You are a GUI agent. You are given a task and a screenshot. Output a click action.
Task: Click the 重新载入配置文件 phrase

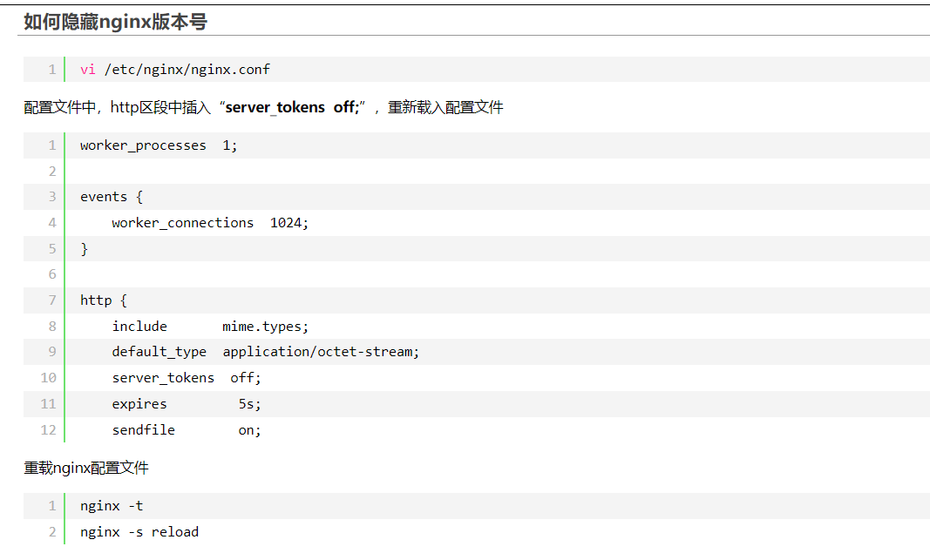(445, 107)
